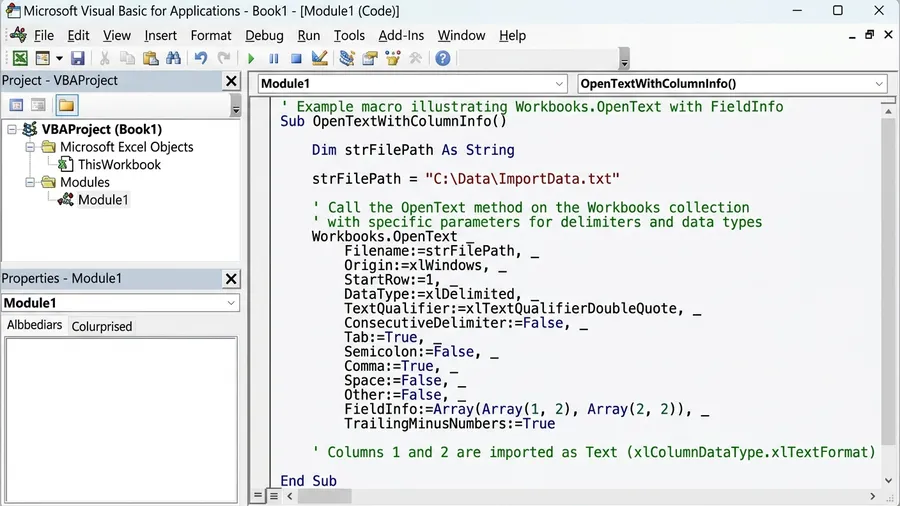The width and height of the screenshot is (900, 506).
Task: Open the Insert object dropdown arrow
Action: (59, 58)
